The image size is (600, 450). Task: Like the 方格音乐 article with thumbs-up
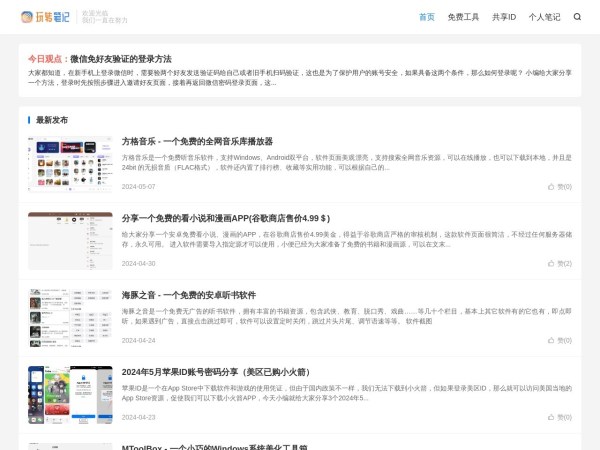560,187
